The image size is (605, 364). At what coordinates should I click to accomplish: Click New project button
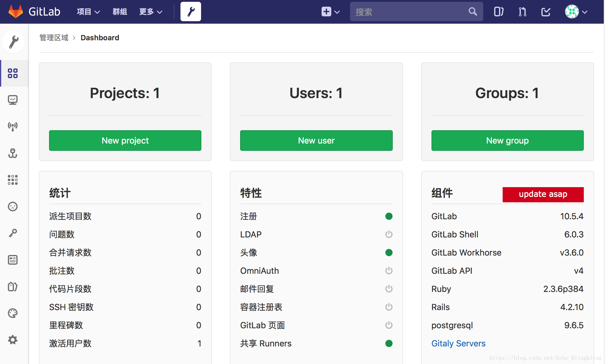click(x=125, y=140)
